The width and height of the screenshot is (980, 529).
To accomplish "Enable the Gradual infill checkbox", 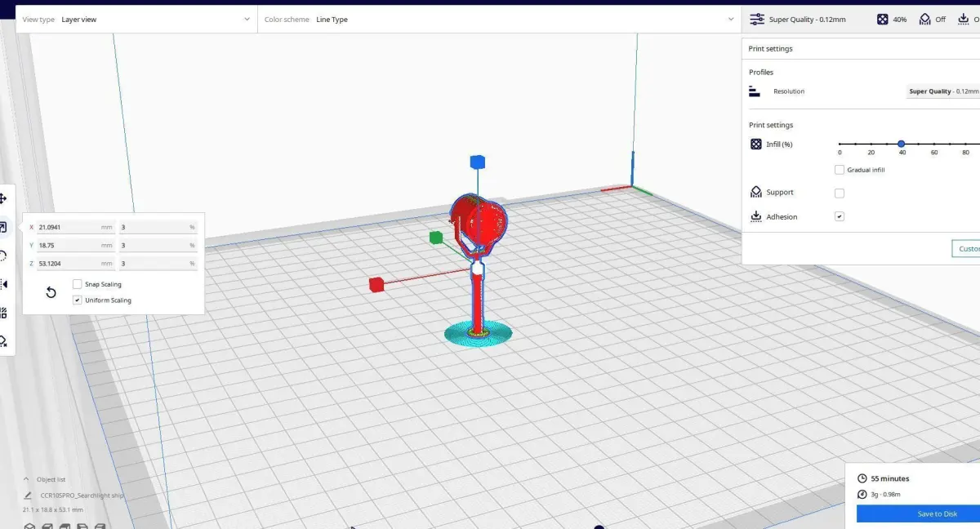I will [x=839, y=170].
